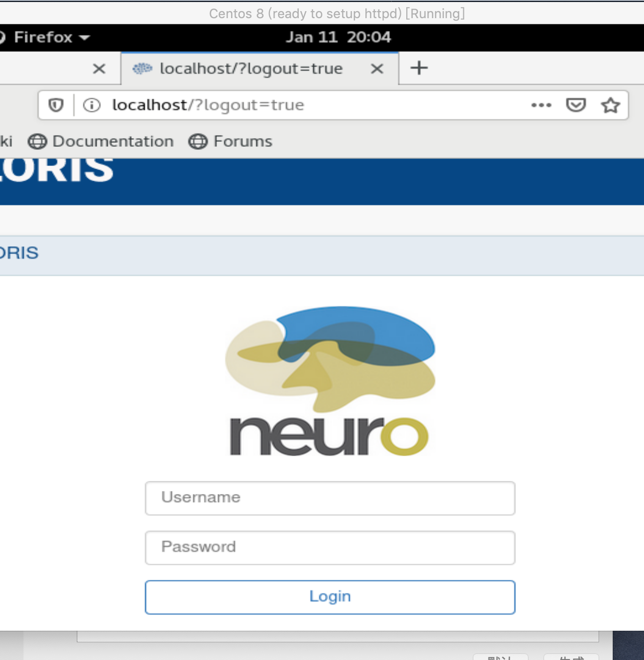Image resolution: width=644 pixels, height=660 pixels.
Task: Open the Forums bookmark
Action: pyautogui.click(x=231, y=141)
